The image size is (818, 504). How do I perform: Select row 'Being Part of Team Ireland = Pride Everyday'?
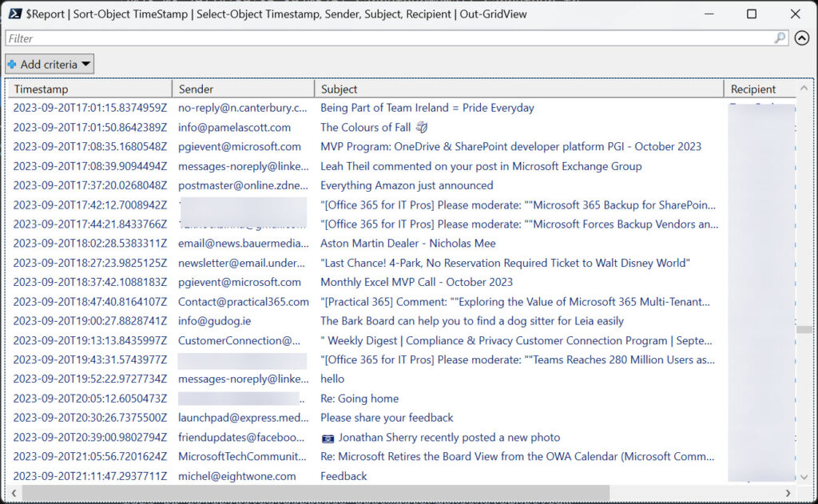(x=402, y=108)
